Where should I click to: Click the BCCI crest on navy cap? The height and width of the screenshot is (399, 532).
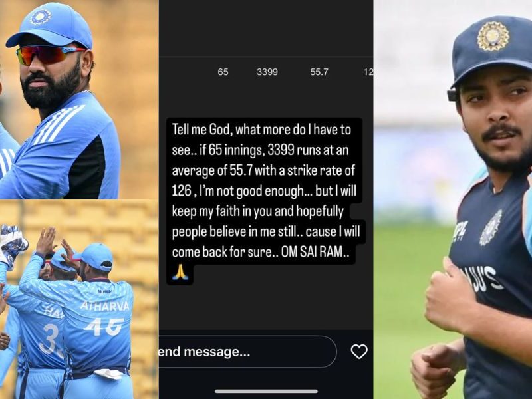(x=493, y=36)
